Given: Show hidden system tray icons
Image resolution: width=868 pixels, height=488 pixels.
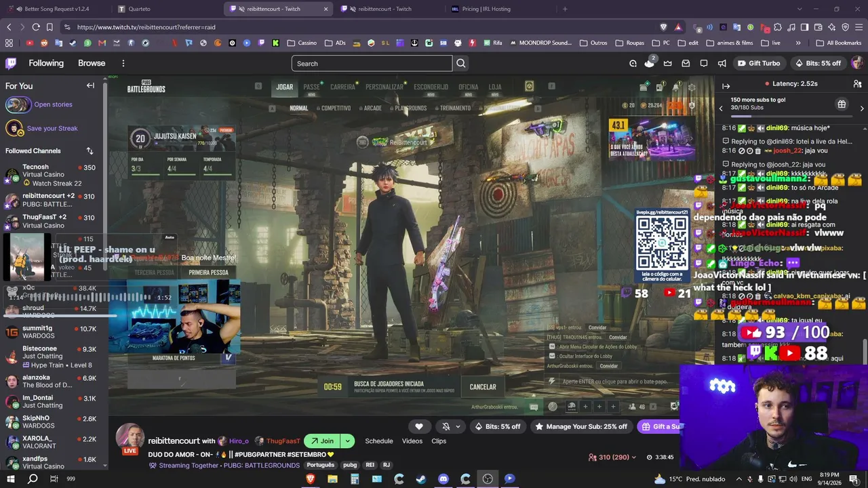Looking at the screenshot, I should 739,479.
